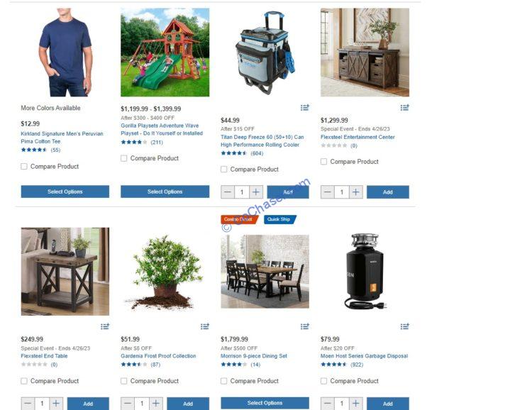This screenshot has height=410, width=532.
Task: Click add-to-list icon for Morrison Dining Set
Action: tap(305, 326)
